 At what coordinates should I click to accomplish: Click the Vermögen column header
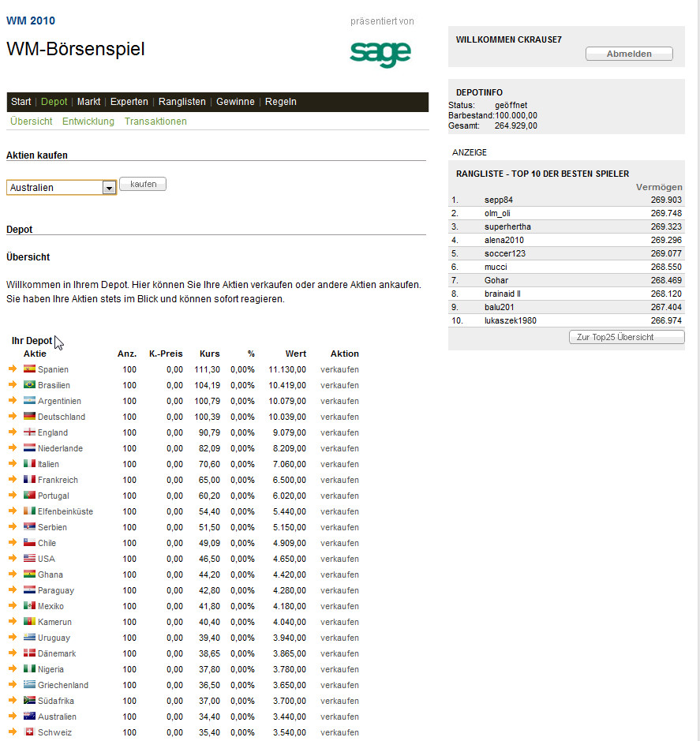tap(659, 187)
